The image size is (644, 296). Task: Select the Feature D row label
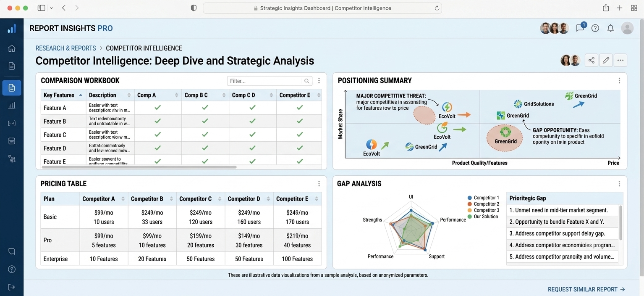tap(55, 148)
